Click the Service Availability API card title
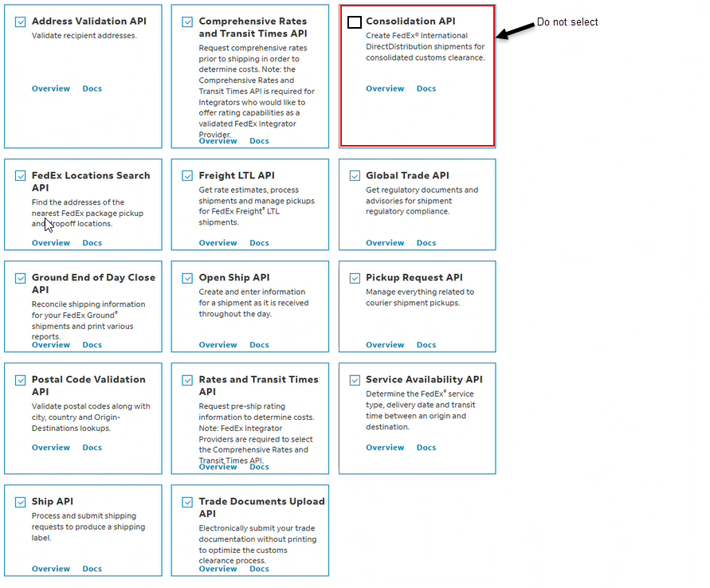This screenshot has width=710, height=588. point(424,380)
